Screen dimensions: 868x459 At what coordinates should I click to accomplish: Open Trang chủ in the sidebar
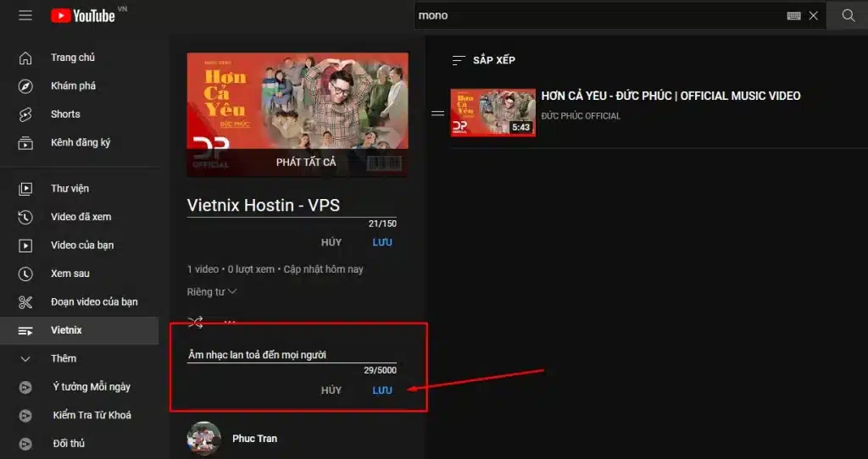[x=73, y=58]
